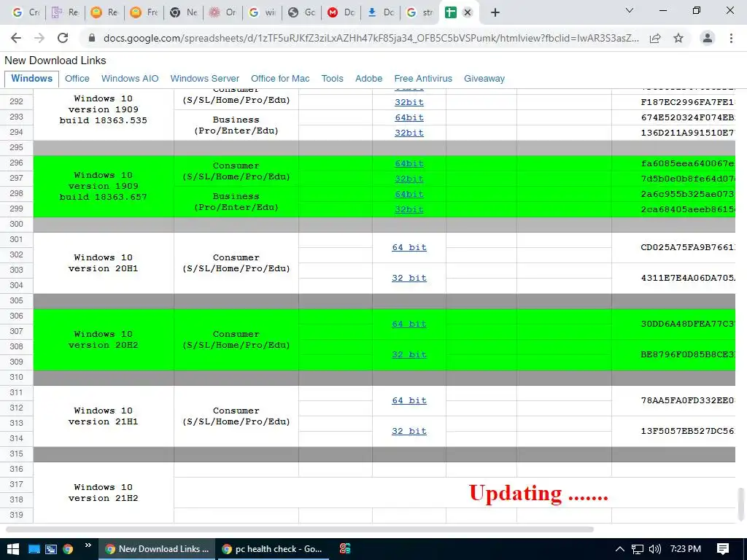Open 64 bit link for Windows 10 20H1

(x=409, y=248)
